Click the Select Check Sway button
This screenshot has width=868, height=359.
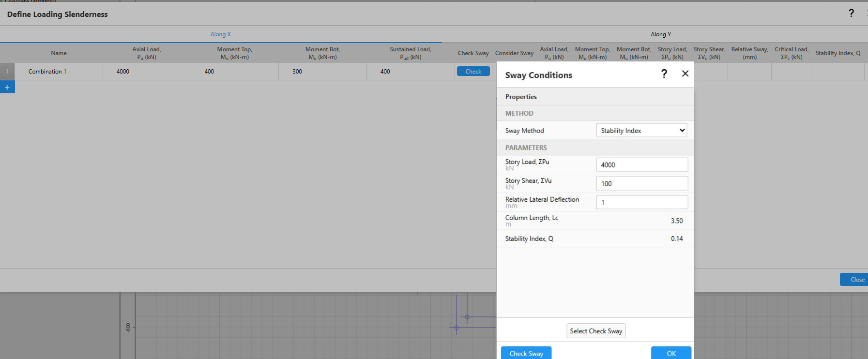(x=596, y=331)
